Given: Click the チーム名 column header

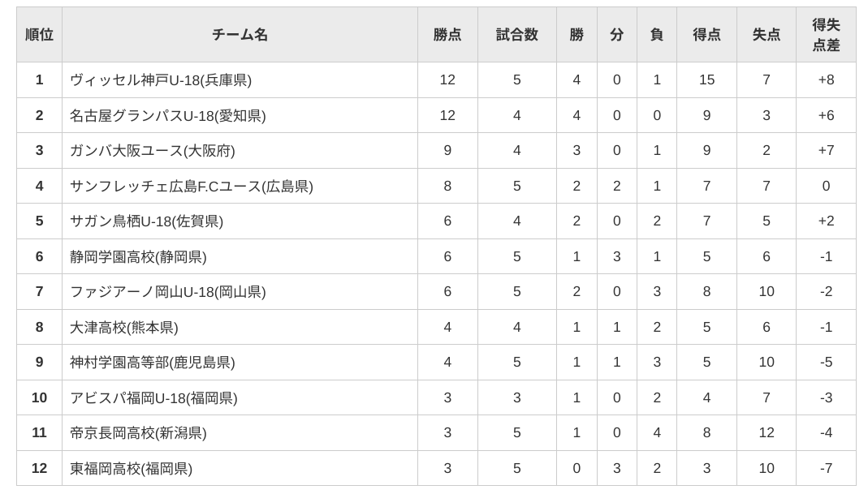Looking at the screenshot, I should (x=240, y=35).
